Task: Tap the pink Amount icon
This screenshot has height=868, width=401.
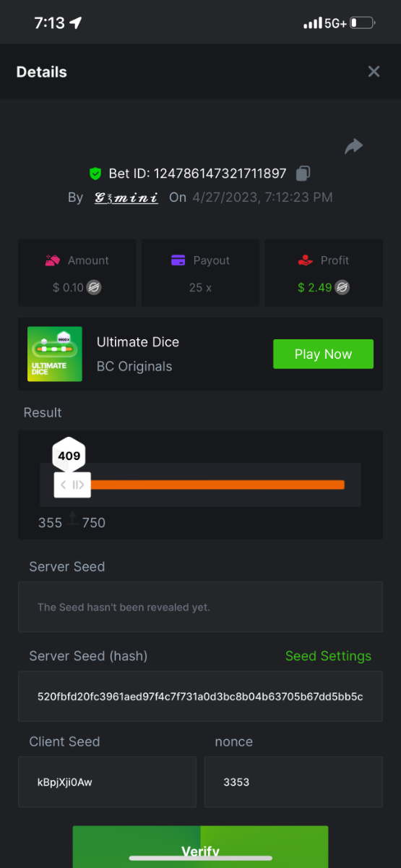Action: coord(53,260)
